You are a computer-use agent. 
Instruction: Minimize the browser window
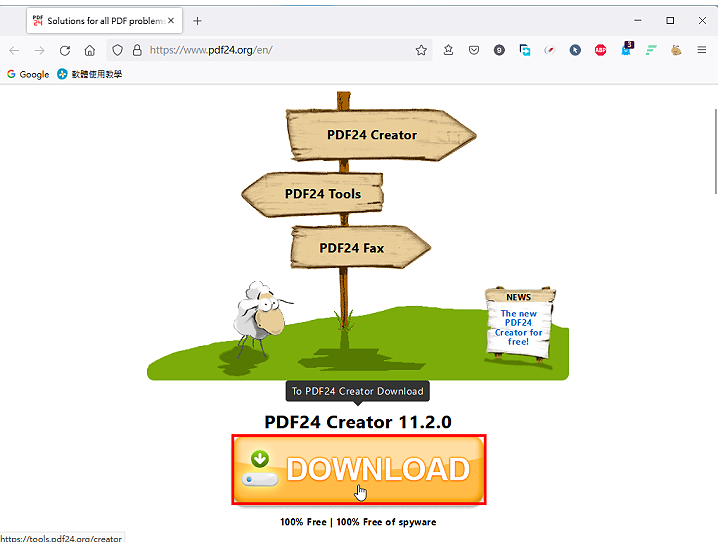click(x=637, y=20)
